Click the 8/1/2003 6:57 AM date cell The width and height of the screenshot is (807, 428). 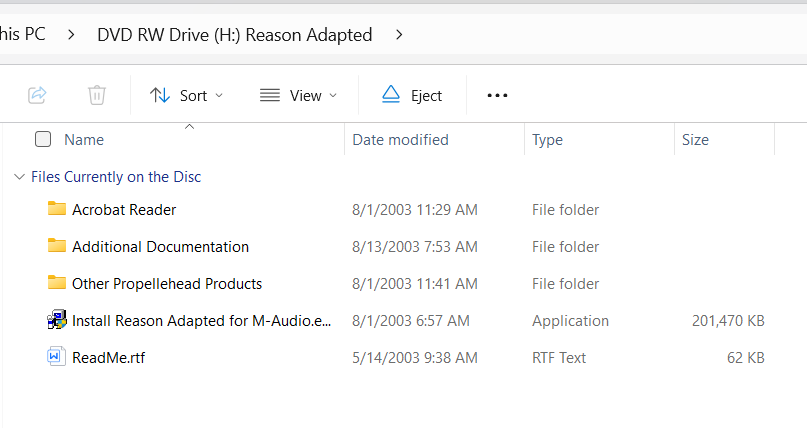point(411,321)
